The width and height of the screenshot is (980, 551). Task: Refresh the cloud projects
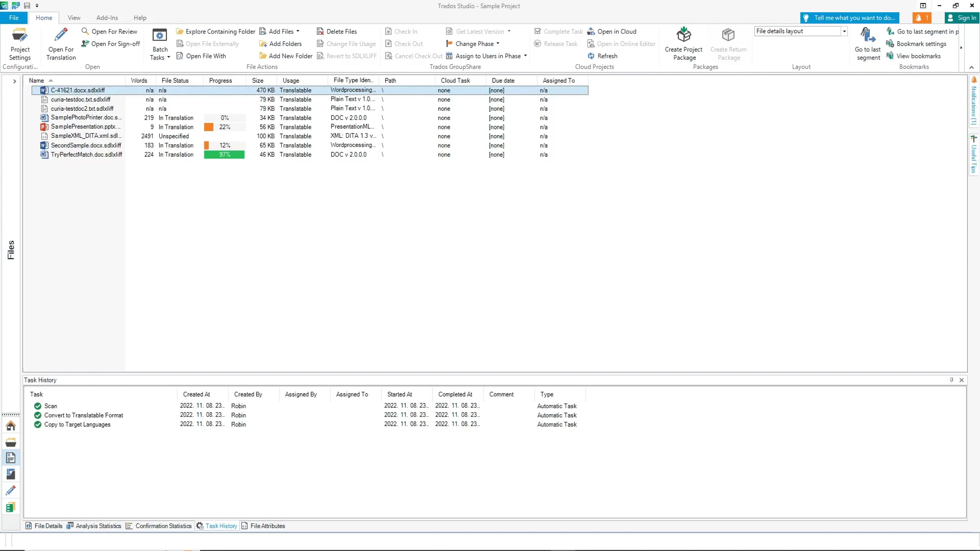coord(602,56)
